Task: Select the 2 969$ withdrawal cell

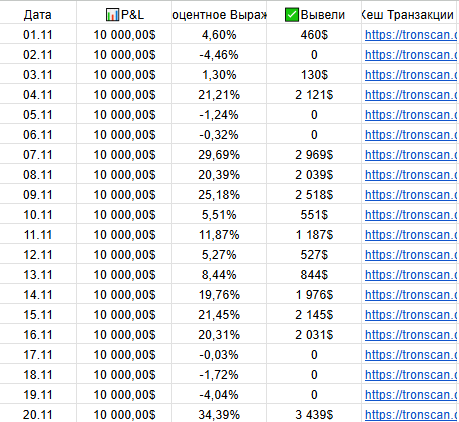Action: pos(314,154)
